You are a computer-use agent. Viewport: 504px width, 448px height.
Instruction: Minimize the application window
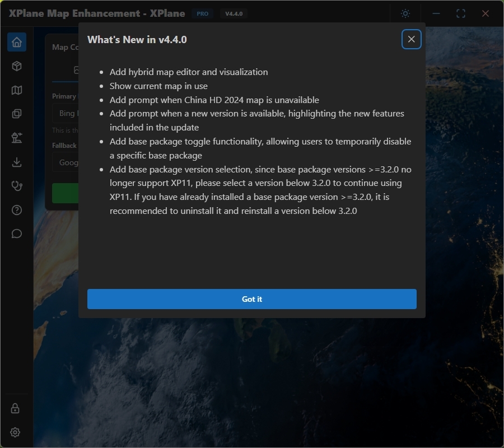(x=436, y=13)
